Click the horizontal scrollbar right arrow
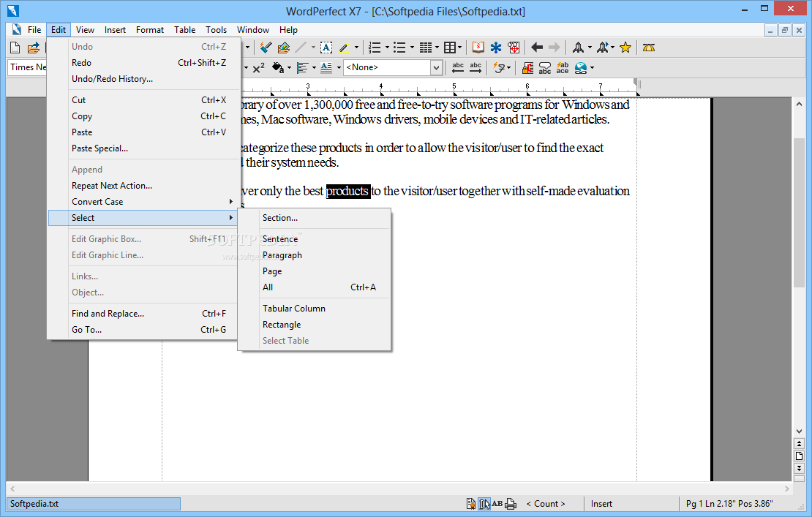 click(786, 488)
